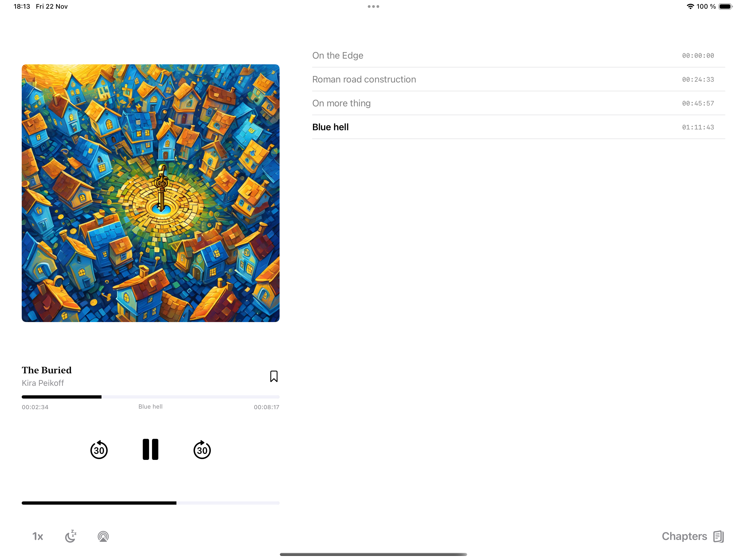Open the sleep timer moon icon
747x560 pixels.
coord(71,536)
